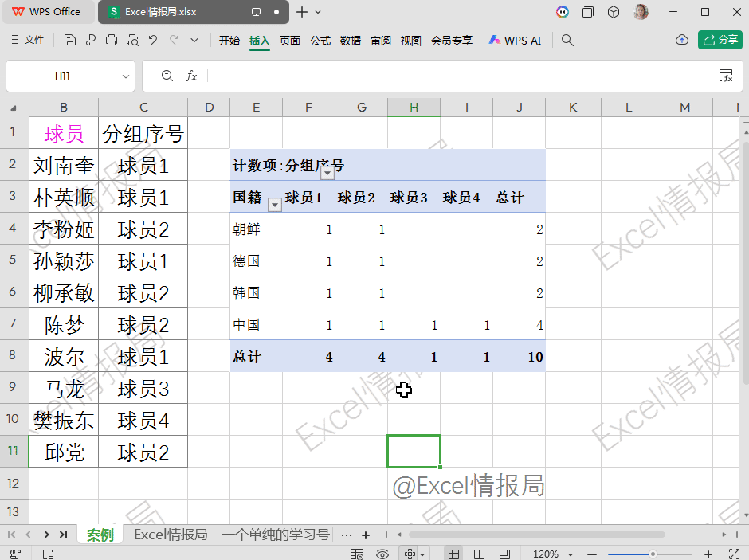749x560 pixels.
Task: Click the export-to-PDF icon beside Save
Action: click(91, 40)
